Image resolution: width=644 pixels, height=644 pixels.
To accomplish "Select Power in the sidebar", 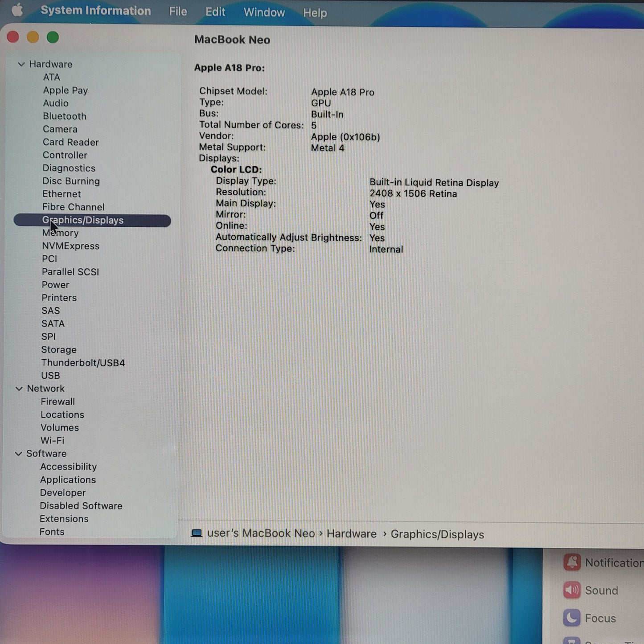I will click(x=55, y=285).
